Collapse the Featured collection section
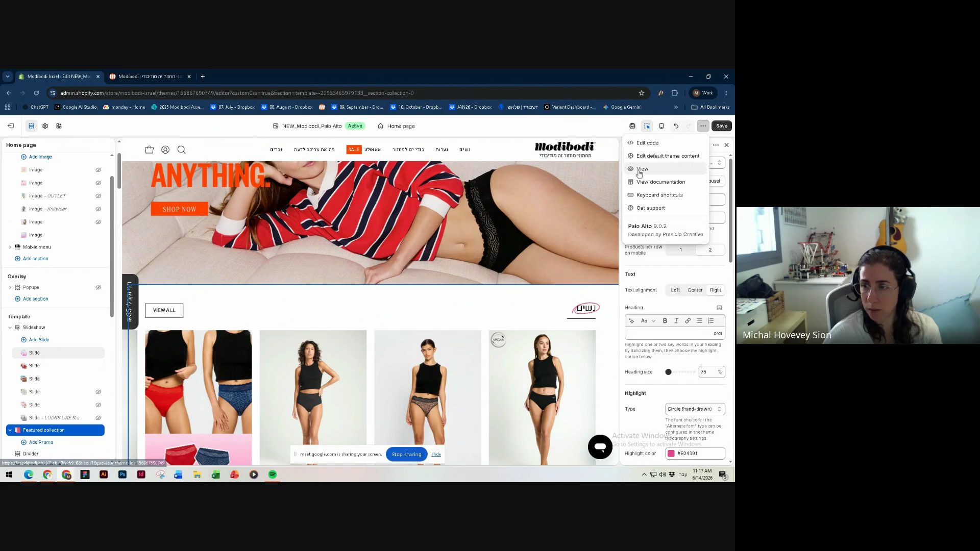 (x=10, y=430)
